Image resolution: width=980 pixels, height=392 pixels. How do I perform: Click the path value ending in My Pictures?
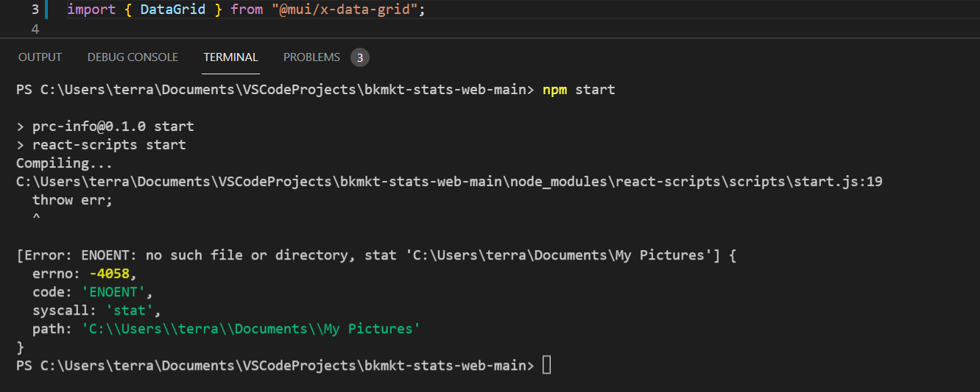point(250,329)
